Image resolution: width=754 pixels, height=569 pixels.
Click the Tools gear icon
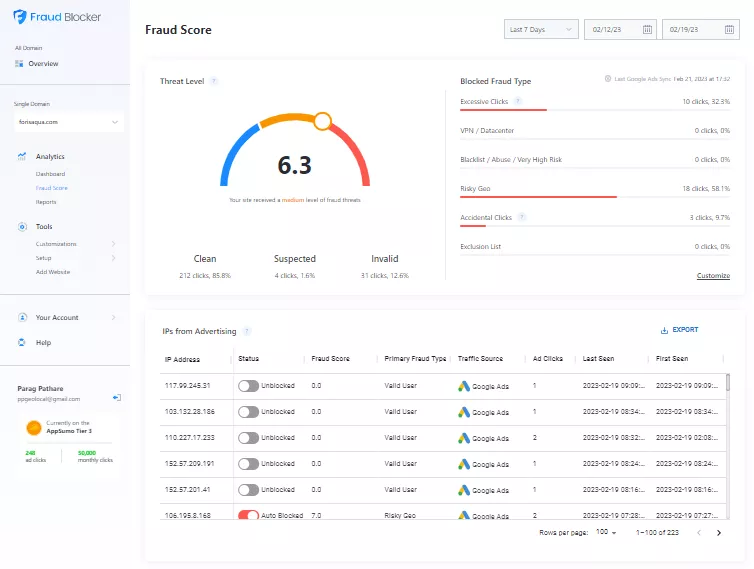tap(22, 227)
